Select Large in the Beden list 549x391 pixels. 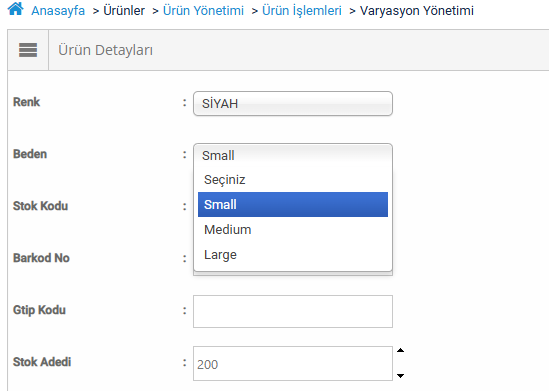293,255
